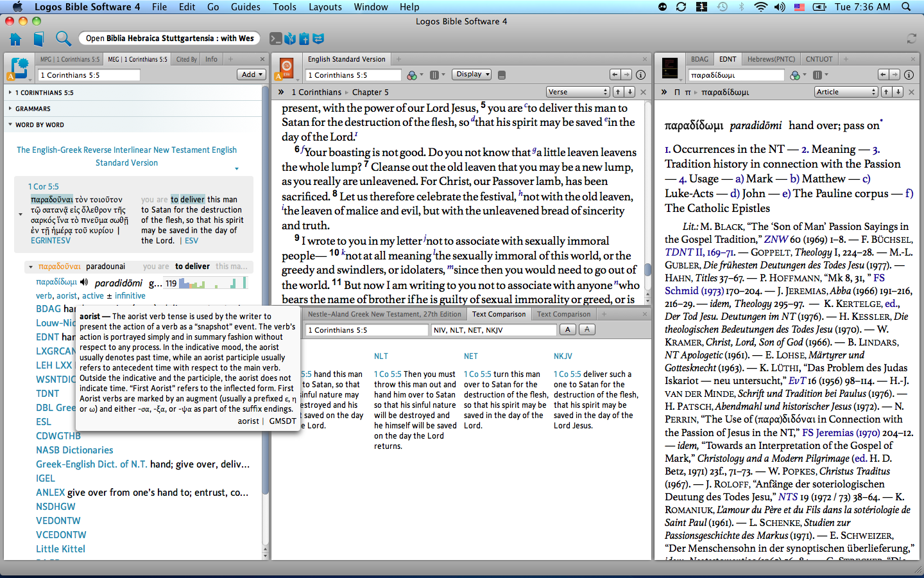The width and height of the screenshot is (924, 578).
Task: Click the Spotlight search icon in menu bar
Action: coord(906,7)
